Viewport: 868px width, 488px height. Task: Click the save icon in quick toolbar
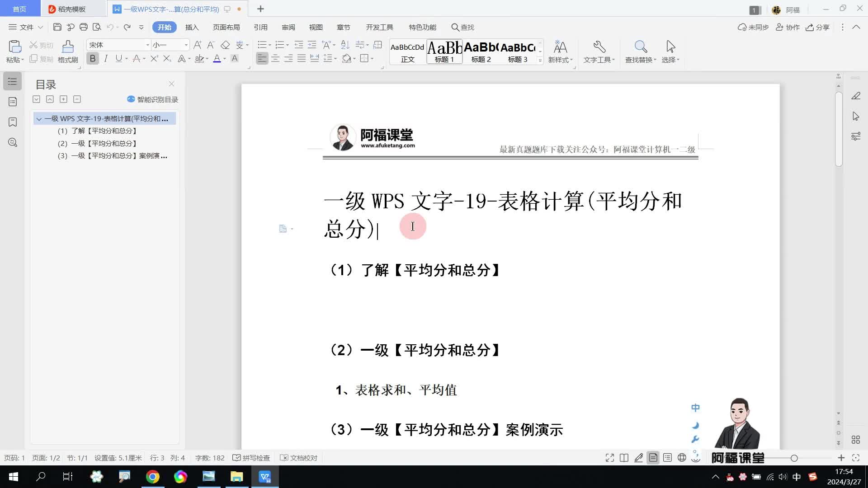click(x=57, y=27)
